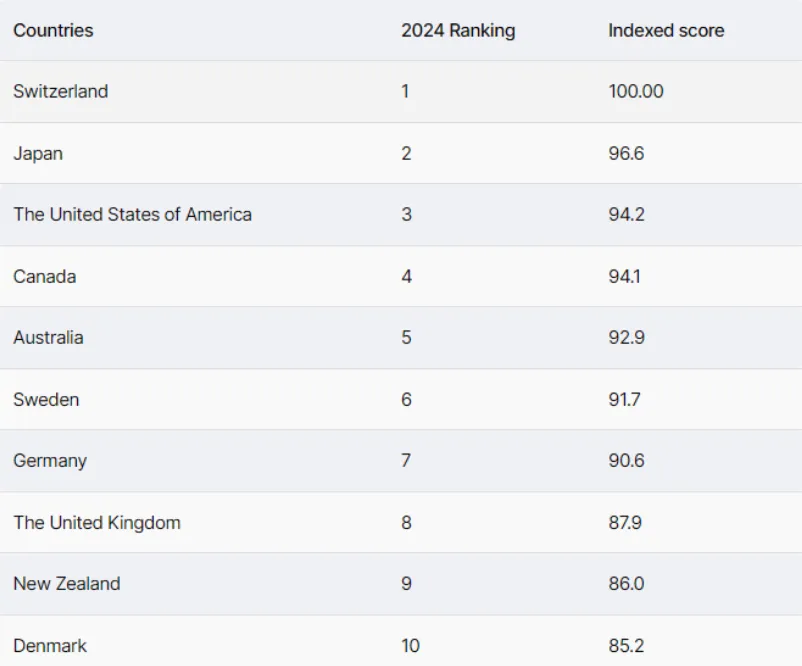
Task: Click the Countries column header
Action: point(53,30)
